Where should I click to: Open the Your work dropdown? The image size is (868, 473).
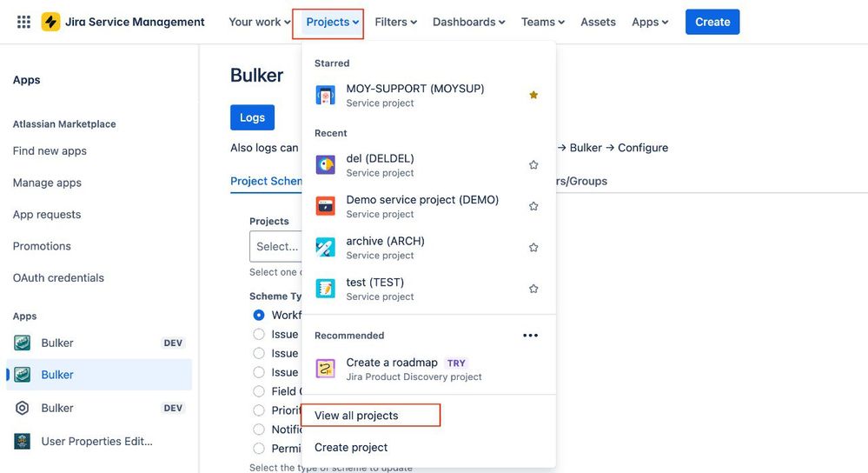click(260, 22)
